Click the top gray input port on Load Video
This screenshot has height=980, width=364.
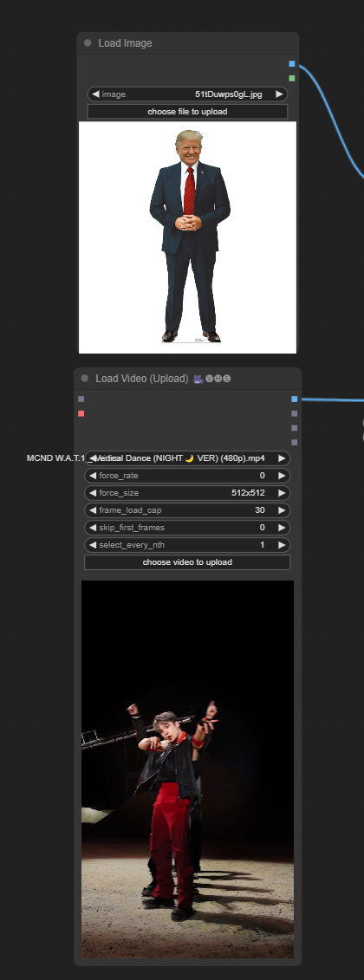coord(81,399)
